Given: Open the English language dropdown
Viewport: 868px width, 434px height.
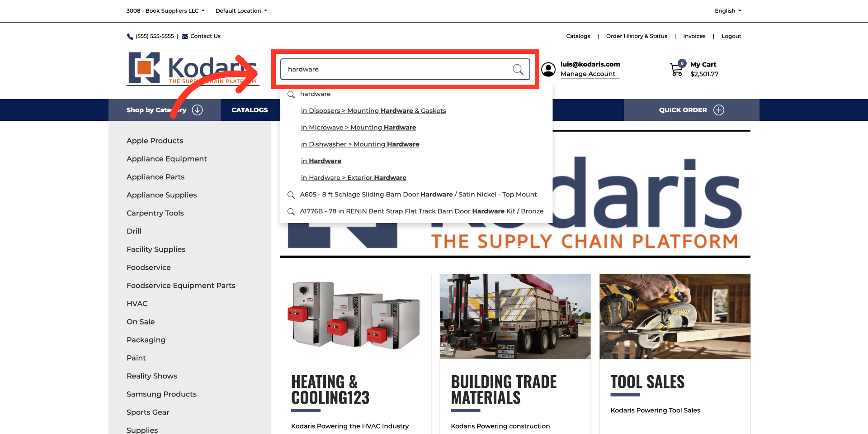Looking at the screenshot, I should (728, 11).
